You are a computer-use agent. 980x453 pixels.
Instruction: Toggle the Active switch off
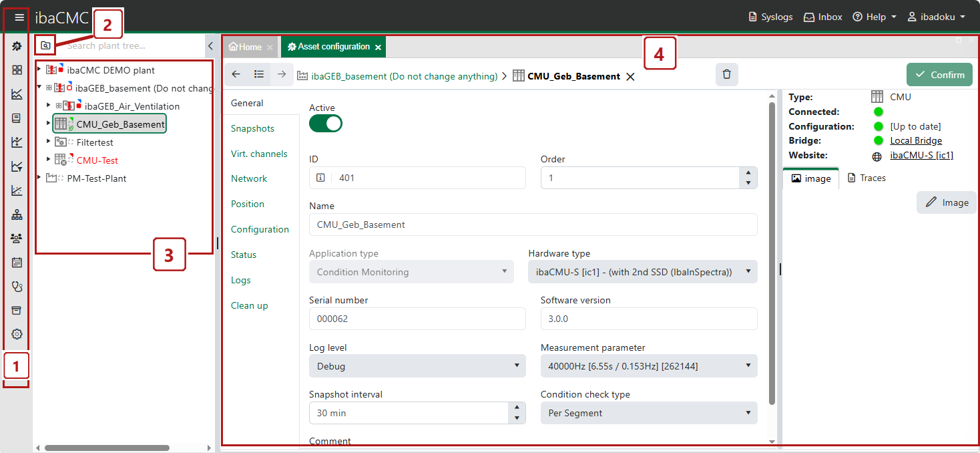326,123
